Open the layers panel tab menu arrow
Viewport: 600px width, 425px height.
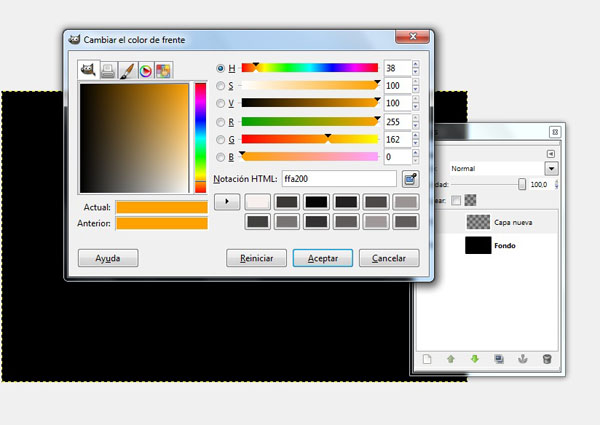(x=551, y=154)
